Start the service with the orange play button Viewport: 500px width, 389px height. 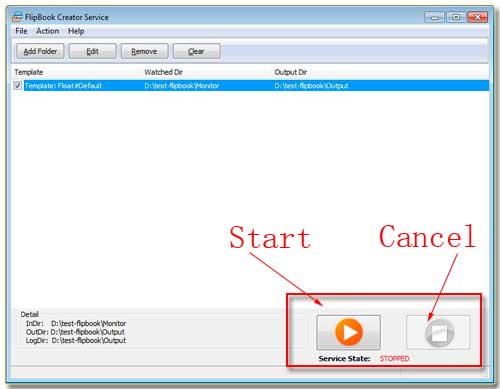(348, 332)
